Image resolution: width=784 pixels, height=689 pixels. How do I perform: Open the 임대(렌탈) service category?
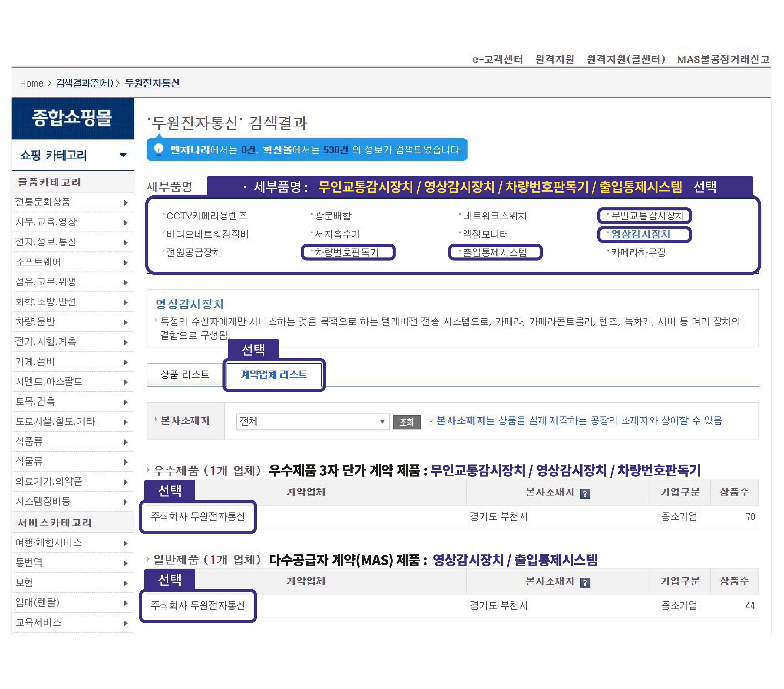[73, 602]
